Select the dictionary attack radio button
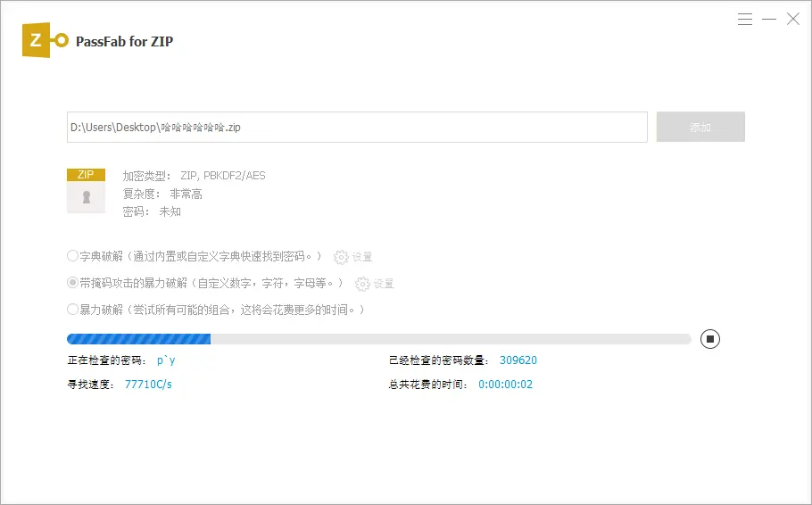Screen dimensions: 812x505 coord(72,256)
